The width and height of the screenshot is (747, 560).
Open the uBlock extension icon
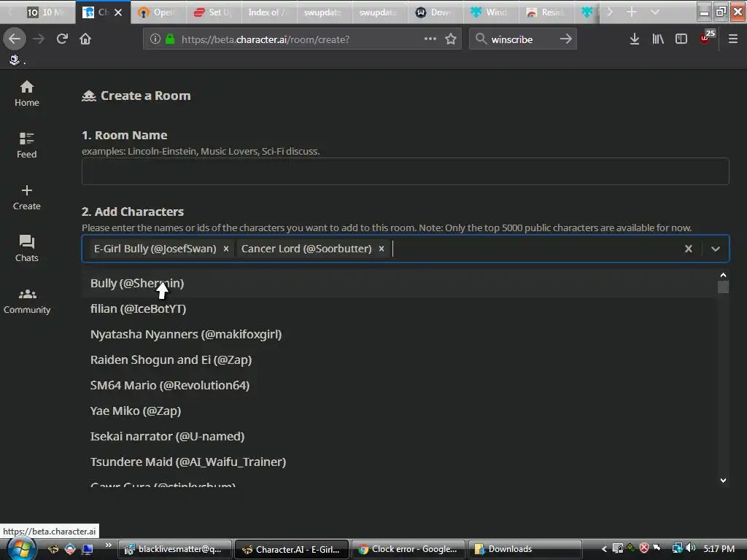click(x=706, y=38)
